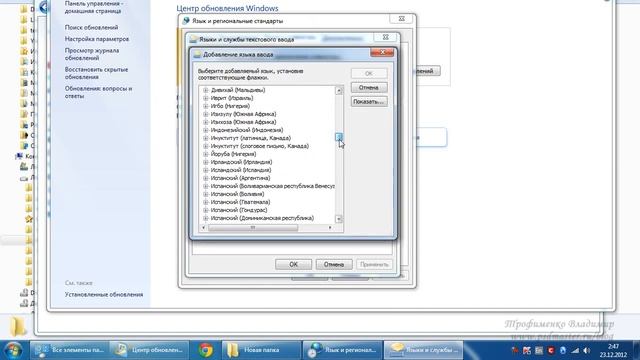The height and width of the screenshot is (360, 640).
Task: Expand the Изизулу (Южная Африка) node
Action: (206, 114)
